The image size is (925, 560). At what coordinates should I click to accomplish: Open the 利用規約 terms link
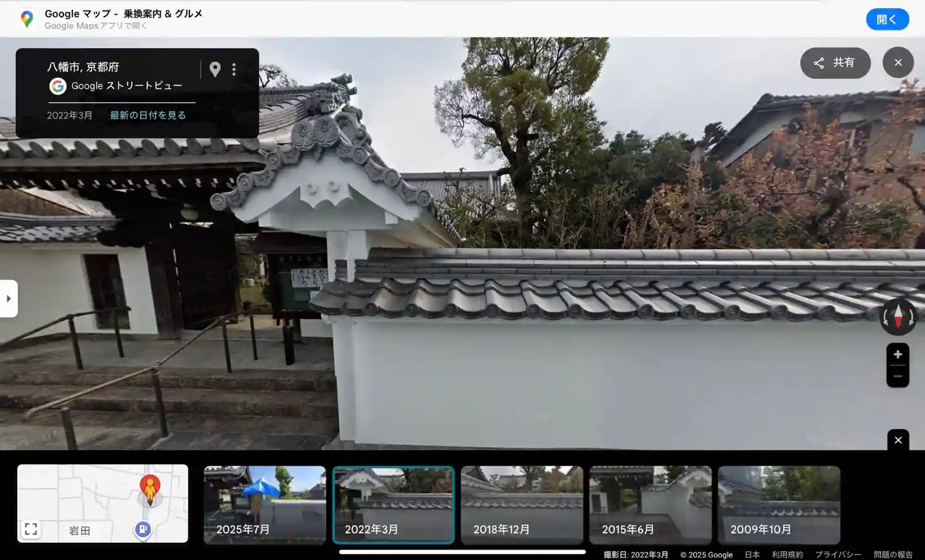tap(787, 554)
